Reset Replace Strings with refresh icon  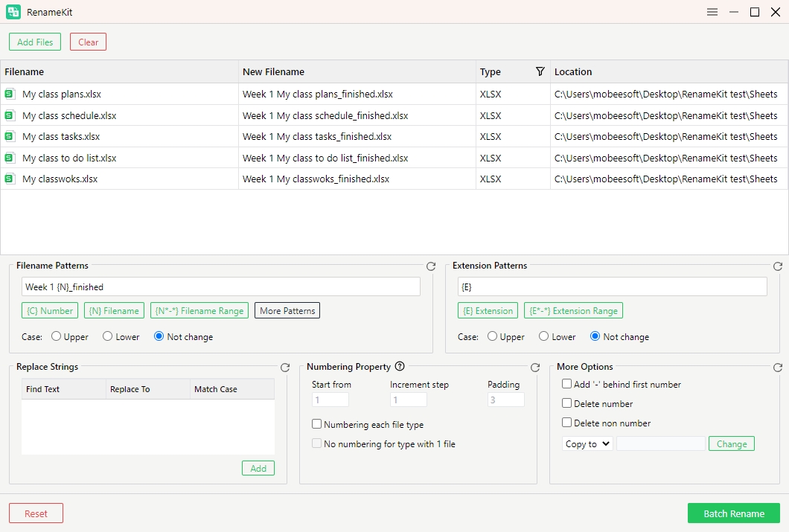(x=285, y=368)
